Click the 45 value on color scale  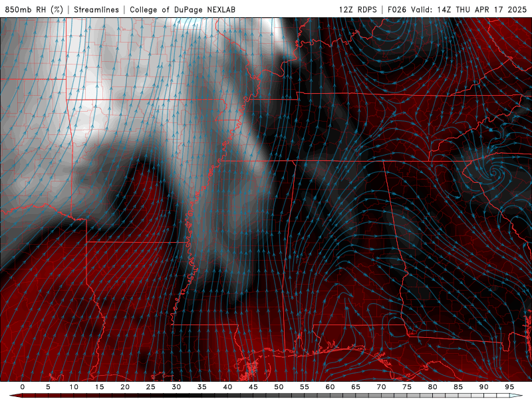[x=253, y=387]
